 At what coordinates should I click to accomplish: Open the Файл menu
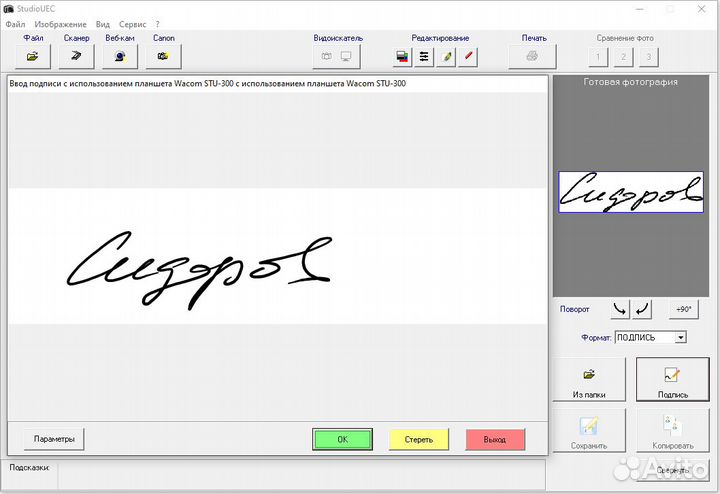15,24
